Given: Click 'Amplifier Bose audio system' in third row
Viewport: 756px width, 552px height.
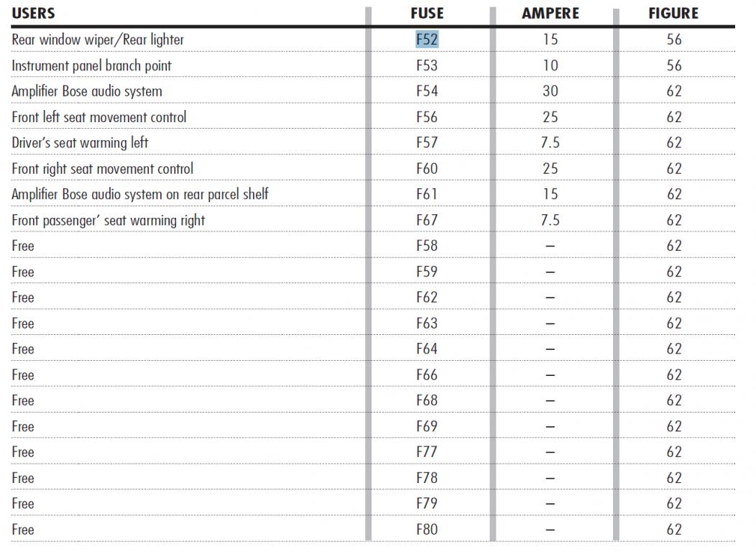Looking at the screenshot, I should pos(87,91).
